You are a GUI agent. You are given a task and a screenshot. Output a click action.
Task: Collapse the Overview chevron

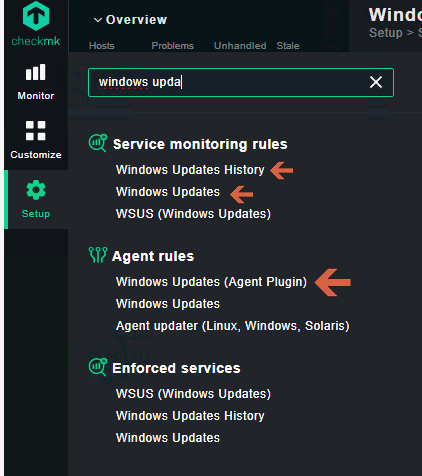[x=97, y=20]
